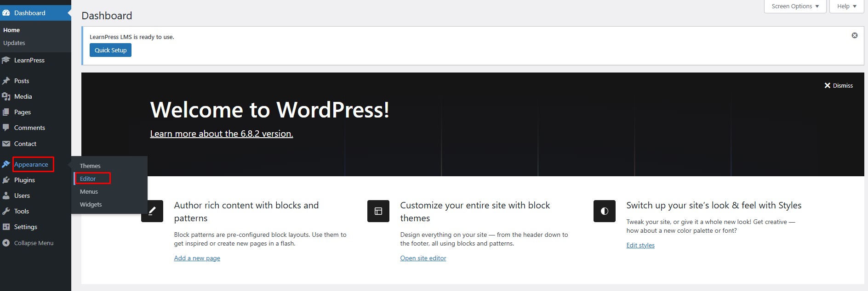Image resolution: width=868 pixels, height=291 pixels.
Task: Go to the Users menu
Action: click(35, 196)
